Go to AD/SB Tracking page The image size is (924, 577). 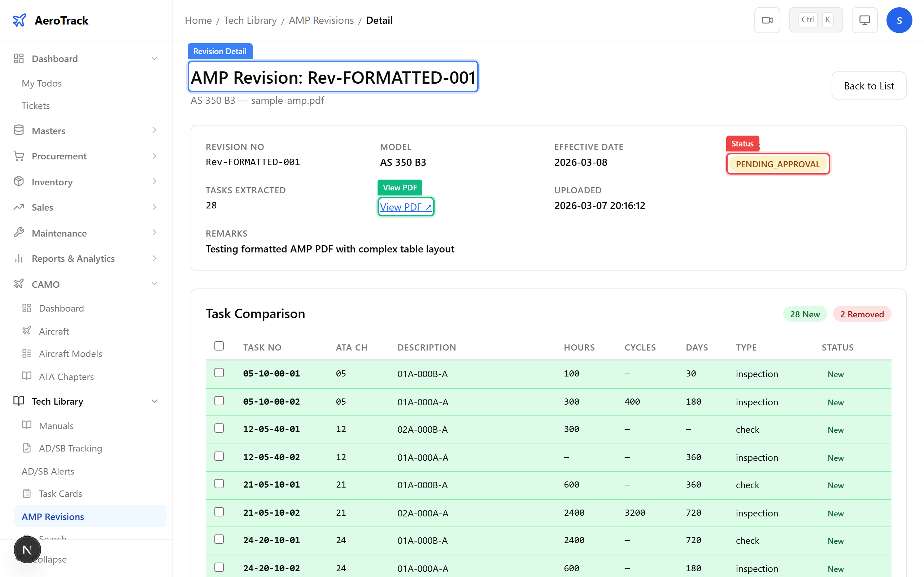click(x=70, y=448)
